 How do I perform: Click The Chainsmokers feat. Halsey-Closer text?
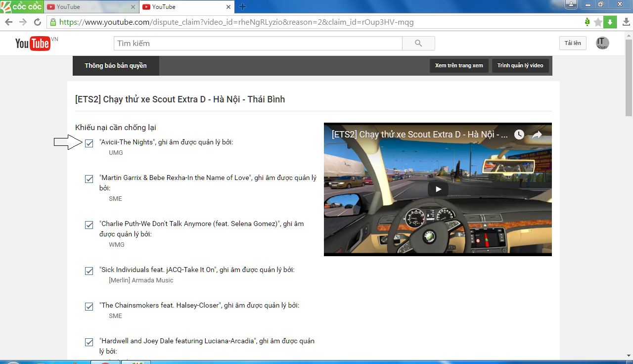(199, 306)
